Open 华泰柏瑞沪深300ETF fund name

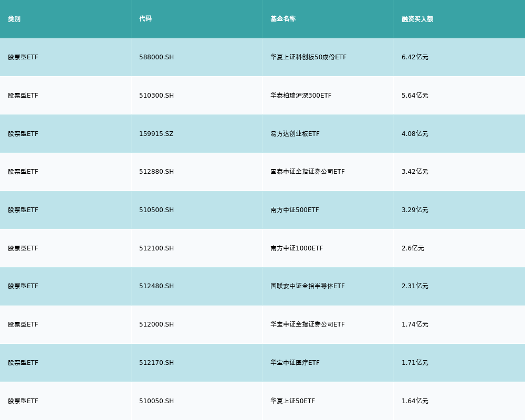click(x=301, y=96)
